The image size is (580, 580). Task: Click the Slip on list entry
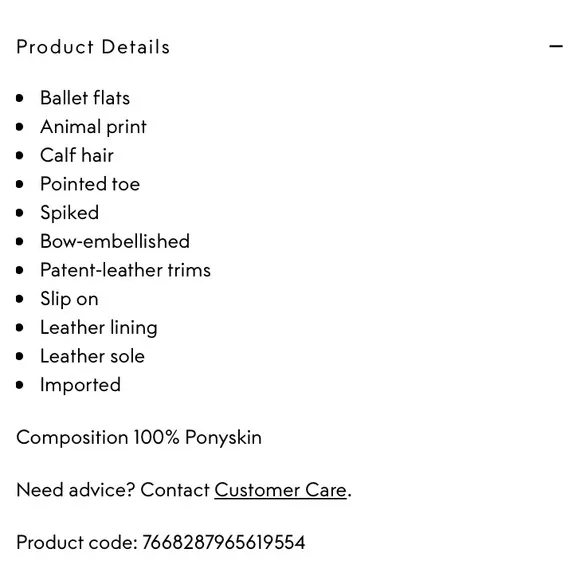(x=69, y=299)
